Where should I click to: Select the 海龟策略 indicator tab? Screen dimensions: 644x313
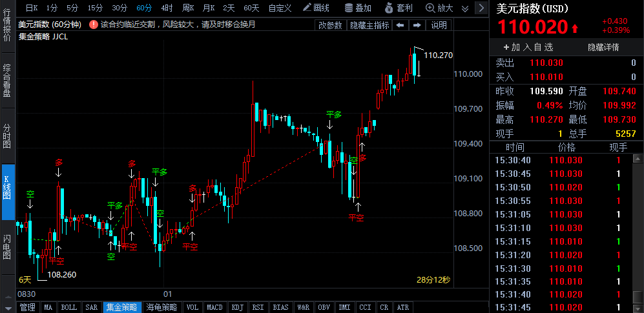point(161,307)
